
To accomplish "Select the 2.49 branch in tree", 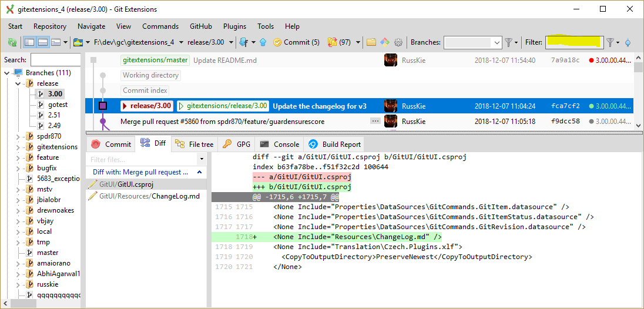I will point(54,126).
